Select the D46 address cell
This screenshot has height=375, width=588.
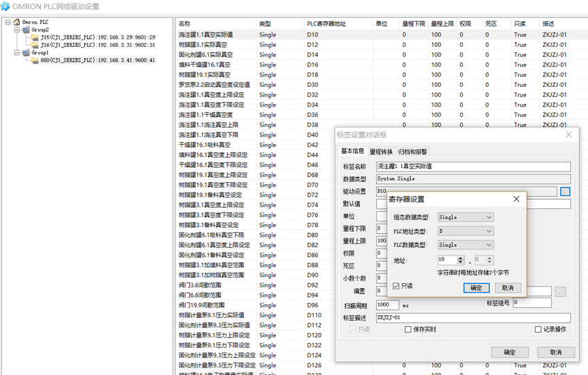(x=313, y=165)
